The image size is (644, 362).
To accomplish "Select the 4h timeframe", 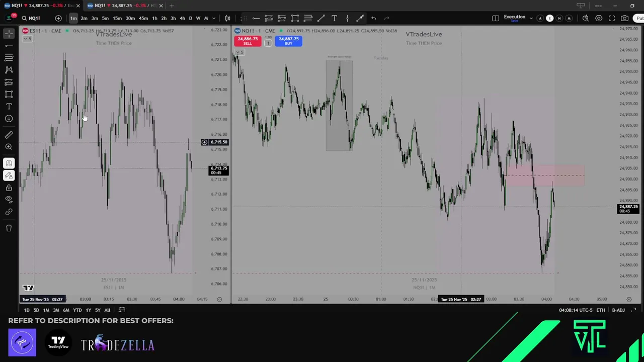I will coord(182,18).
